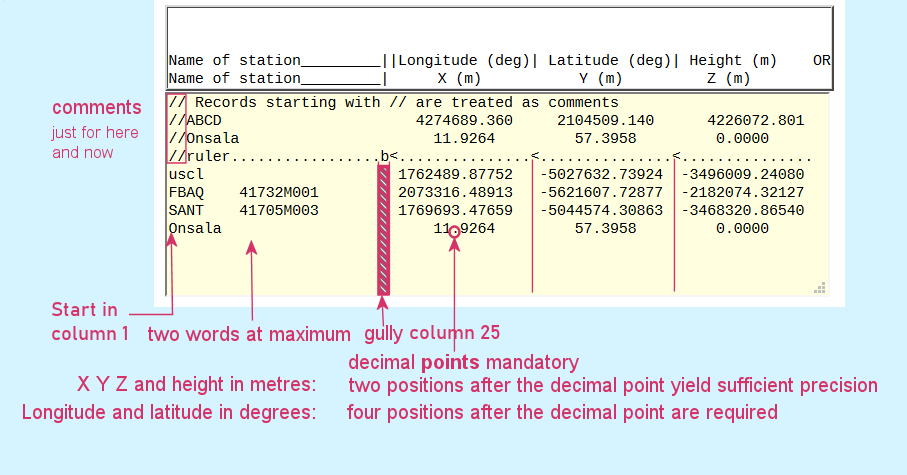This screenshot has height=475, width=907.
Task: Click latitude 57.3958 in uncommented Onsala row
Action: (606, 228)
